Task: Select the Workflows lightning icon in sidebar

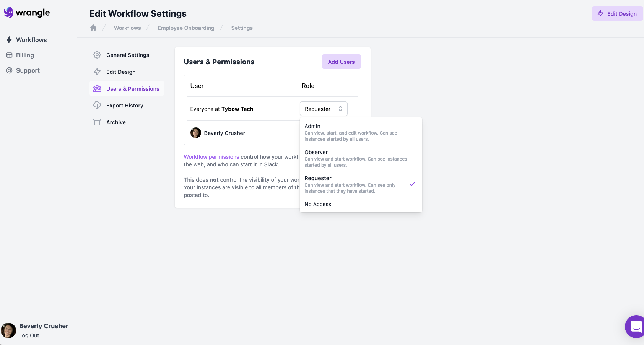Action: pos(9,40)
